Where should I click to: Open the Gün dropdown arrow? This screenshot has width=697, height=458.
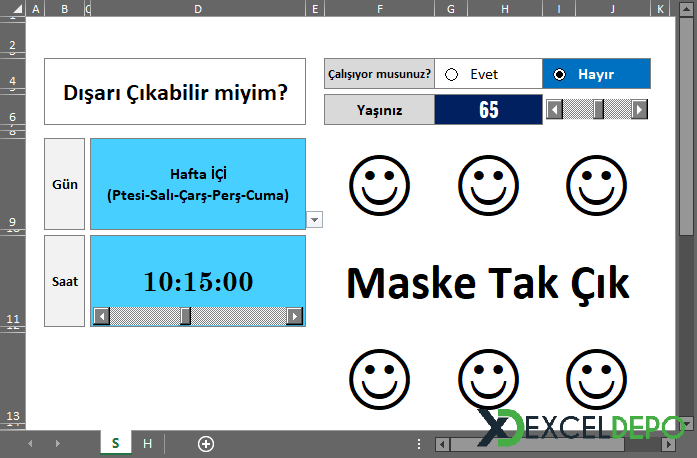tap(315, 219)
